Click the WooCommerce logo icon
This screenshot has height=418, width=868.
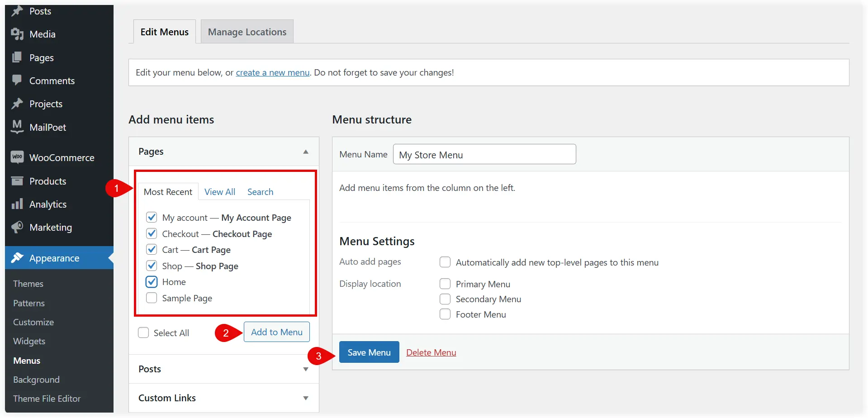17,157
